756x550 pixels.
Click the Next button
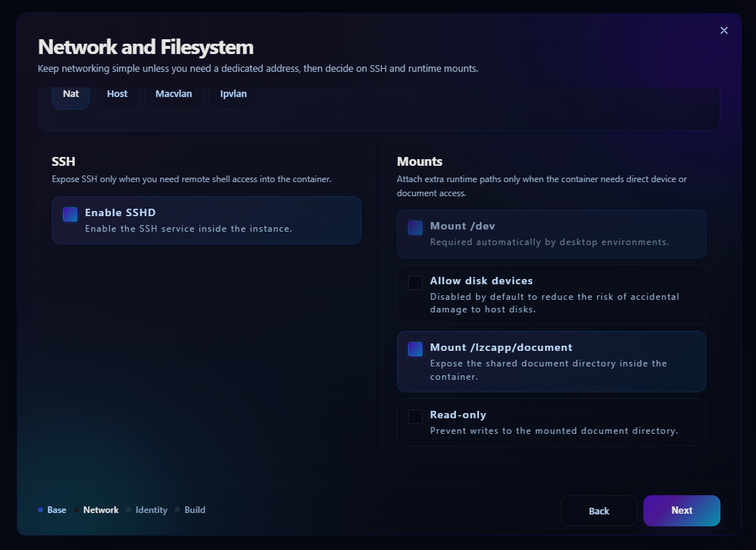[682, 511]
